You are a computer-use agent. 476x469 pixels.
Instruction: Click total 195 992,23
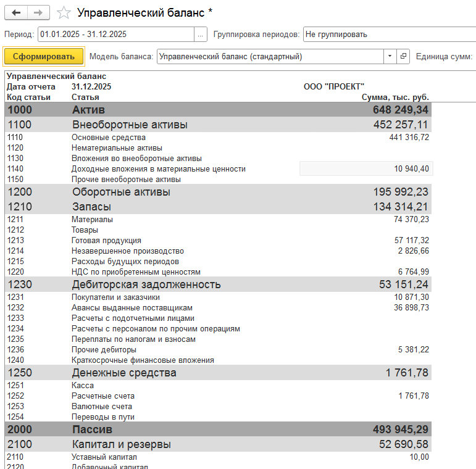click(401, 192)
